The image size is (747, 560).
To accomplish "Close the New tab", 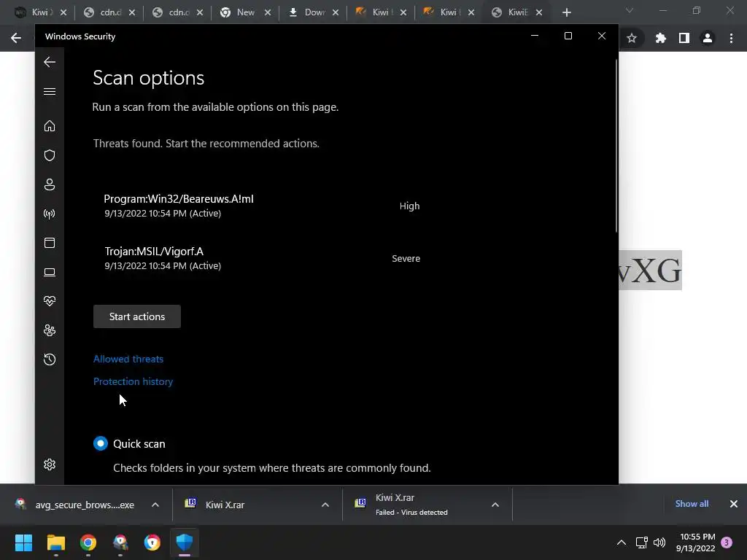I will point(268,12).
